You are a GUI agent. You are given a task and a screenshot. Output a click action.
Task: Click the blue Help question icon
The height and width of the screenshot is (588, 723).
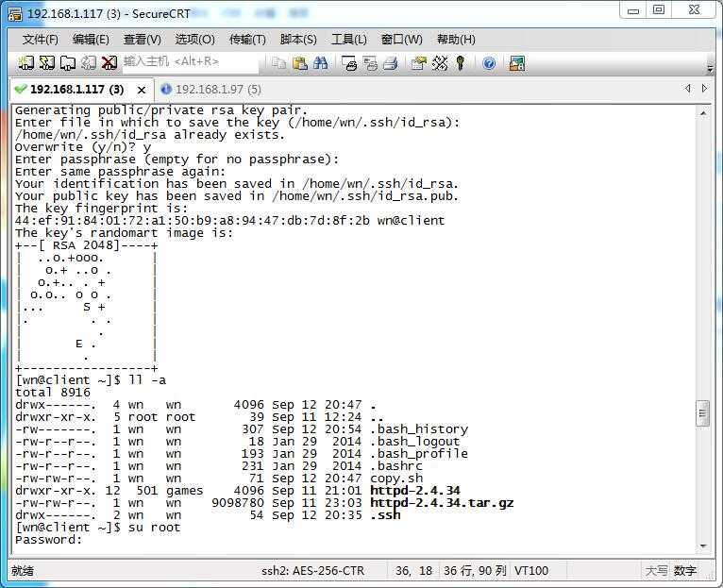coord(489,62)
